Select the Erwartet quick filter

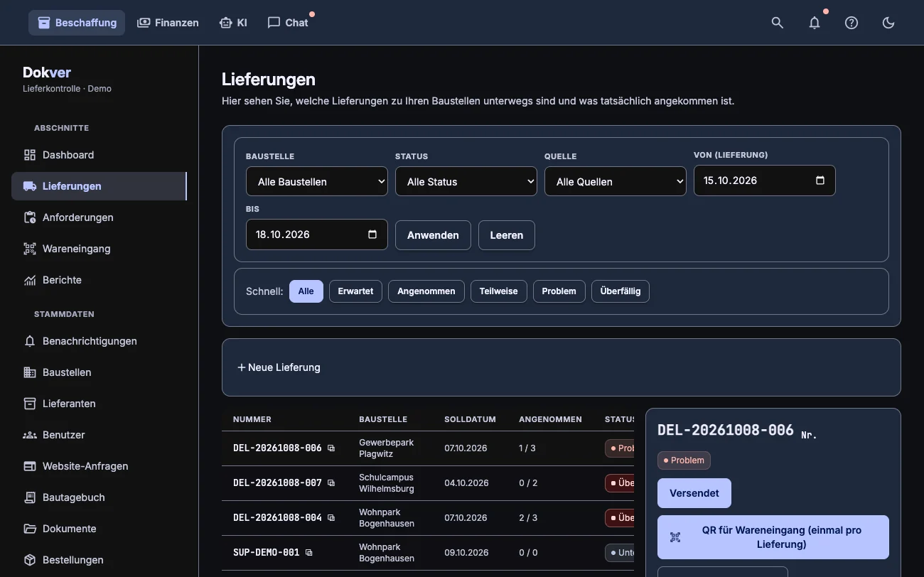[355, 291]
